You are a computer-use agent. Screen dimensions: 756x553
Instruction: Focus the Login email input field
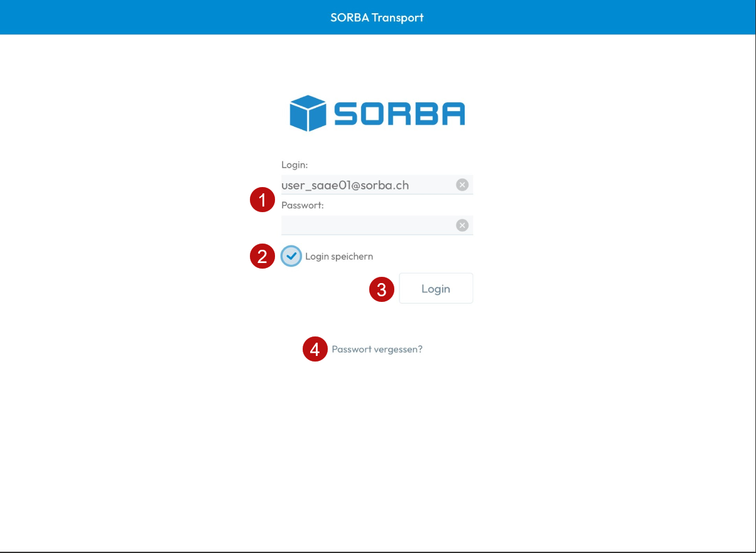(x=377, y=185)
